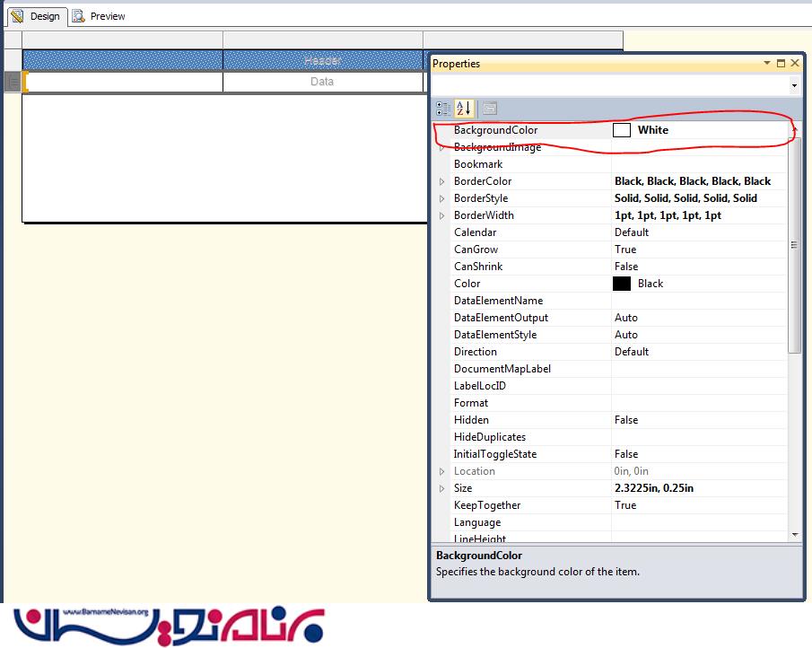
Task: Close the Properties panel
Action: tap(794, 64)
